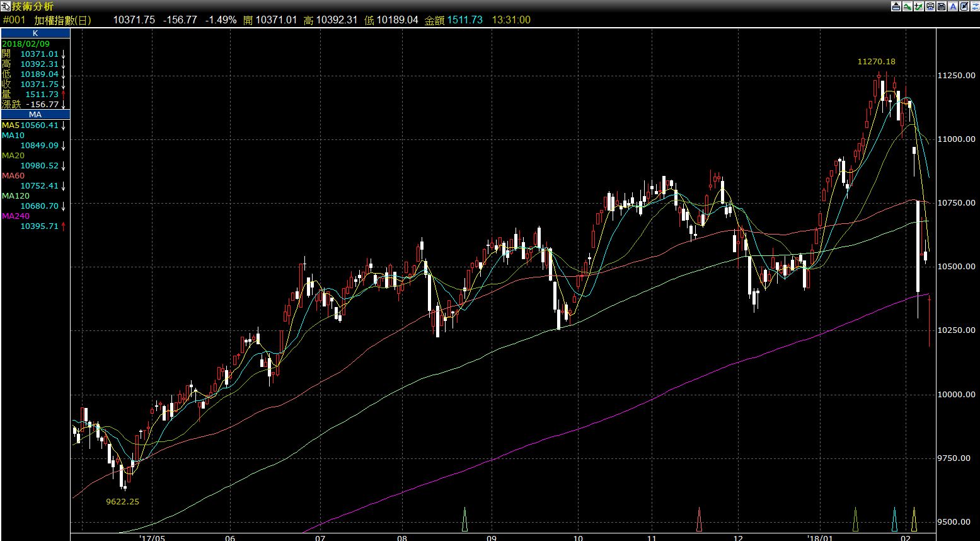Click the -1.49% change in top bar

[220, 20]
